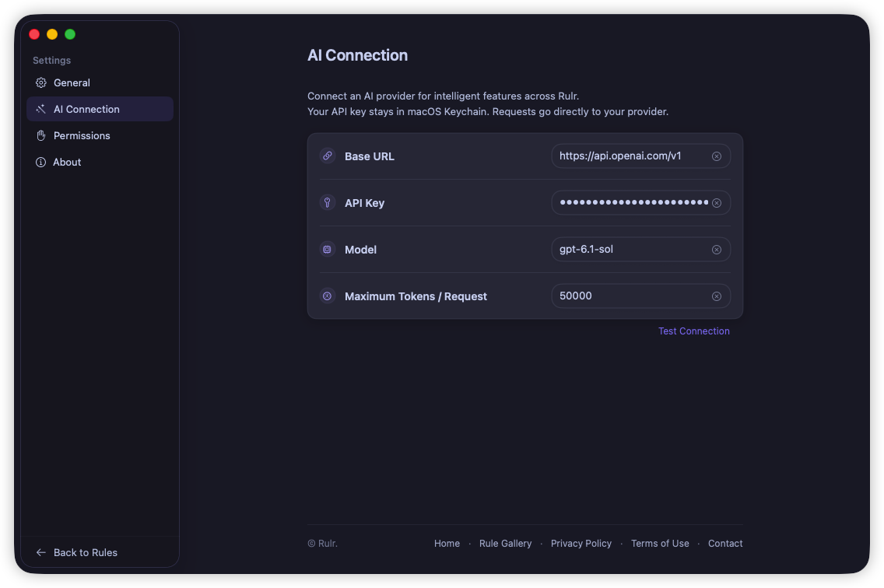This screenshot has width=884, height=588.
Task: Clear the Base URL field
Action: [717, 156]
